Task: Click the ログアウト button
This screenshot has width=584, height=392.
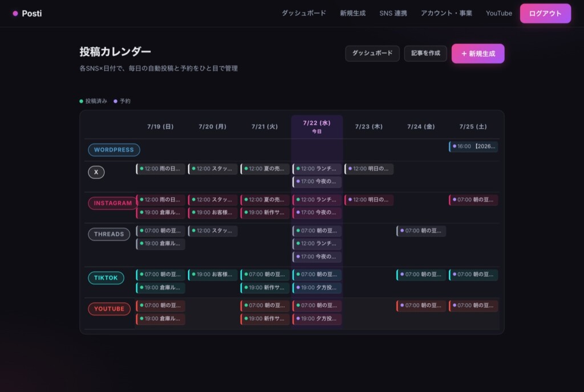Action: click(x=545, y=13)
